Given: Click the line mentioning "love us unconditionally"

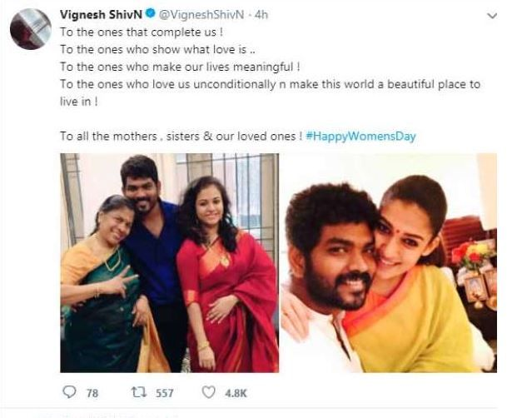Looking at the screenshot, I should [x=270, y=85].
